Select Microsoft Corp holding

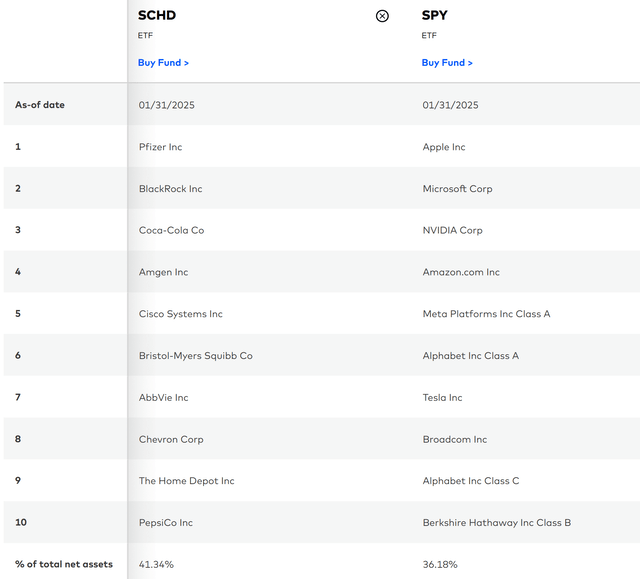pyautogui.click(x=457, y=189)
